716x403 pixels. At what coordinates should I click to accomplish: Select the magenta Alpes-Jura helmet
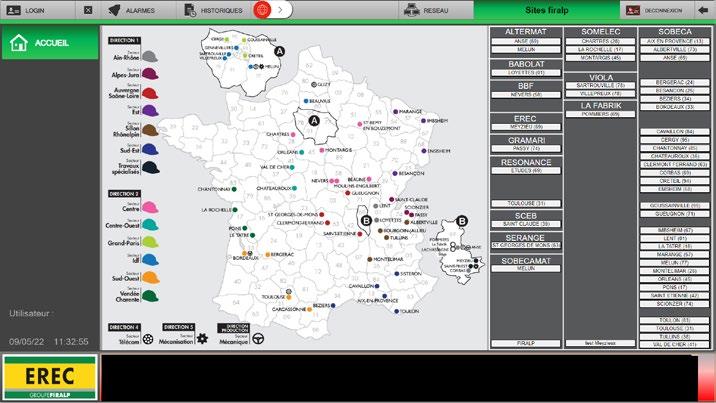(x=150, y=73)
